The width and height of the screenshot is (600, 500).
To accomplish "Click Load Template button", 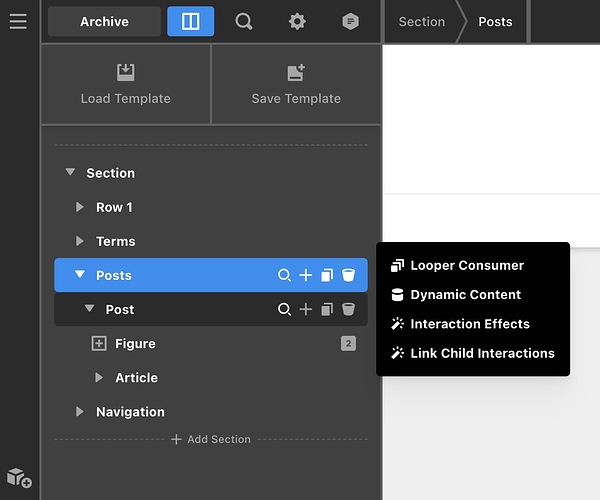I will tap(126, 84).
